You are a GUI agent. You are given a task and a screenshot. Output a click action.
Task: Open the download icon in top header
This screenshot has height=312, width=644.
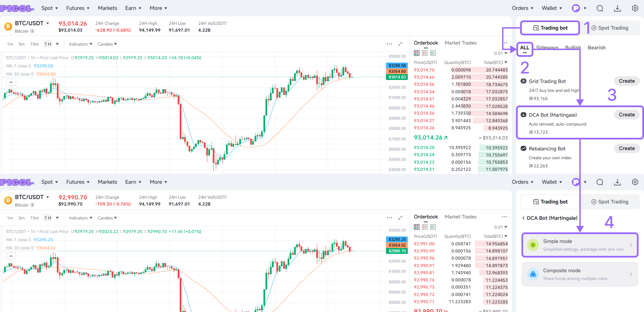617,8
